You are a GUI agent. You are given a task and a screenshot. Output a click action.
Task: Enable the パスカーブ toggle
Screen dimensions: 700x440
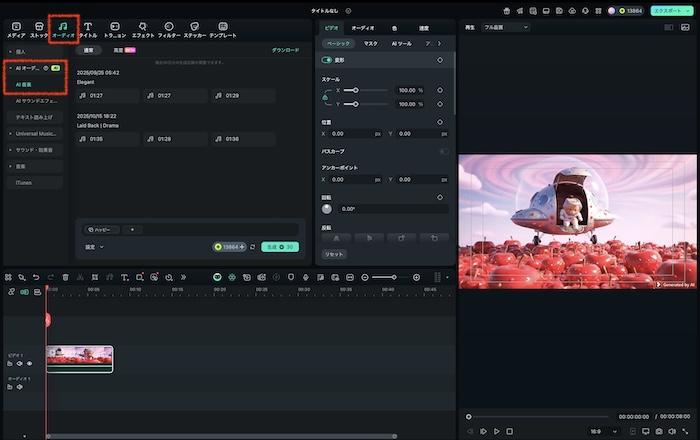click(443, 151)
